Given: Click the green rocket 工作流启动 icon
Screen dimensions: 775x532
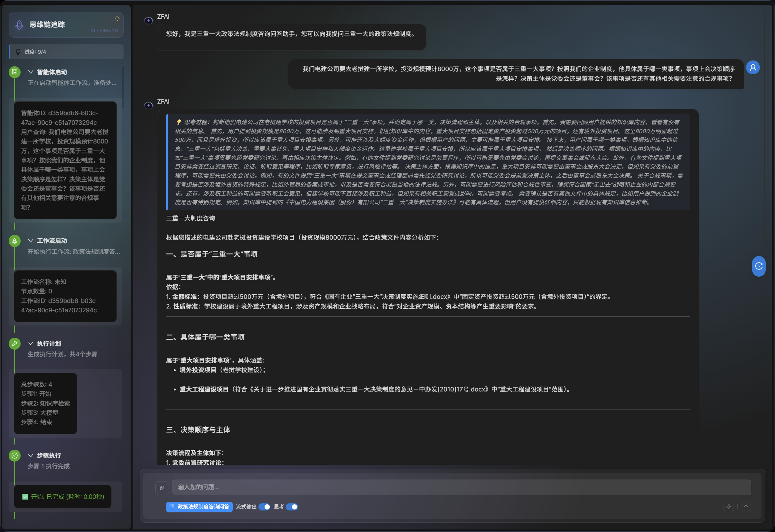Looking at the screenshot, I should tap(15, 241).
